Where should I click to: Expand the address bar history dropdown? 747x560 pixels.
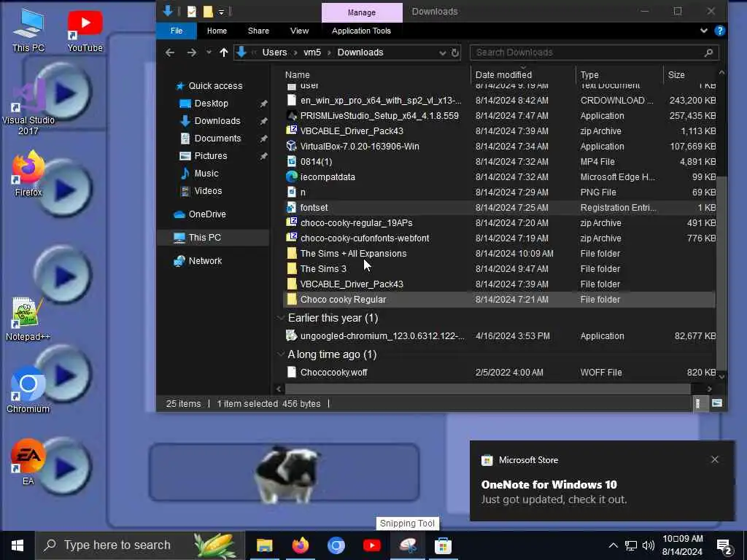tap(442, 52)
